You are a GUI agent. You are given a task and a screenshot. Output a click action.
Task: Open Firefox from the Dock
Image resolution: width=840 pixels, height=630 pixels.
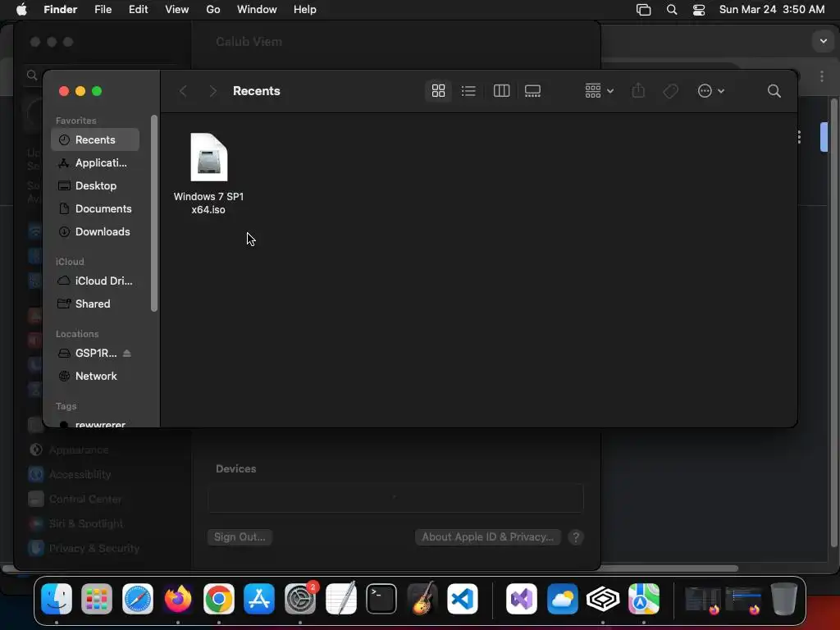(178, 599)
